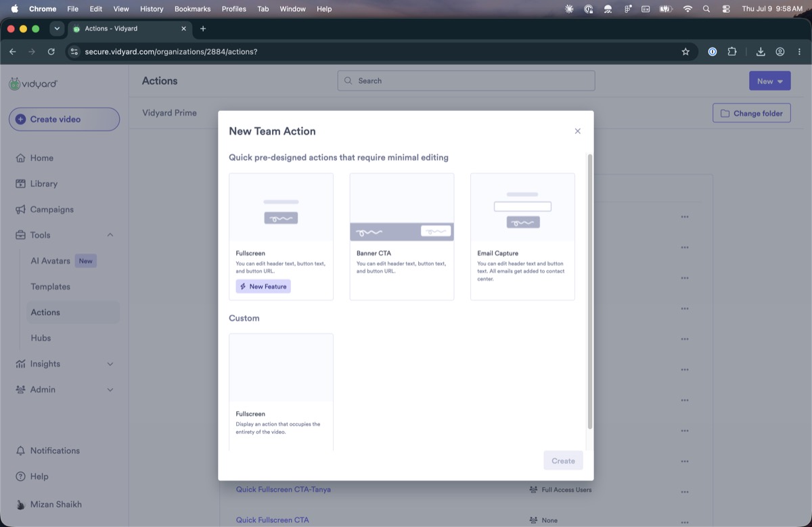Open Templates under Tools
Image resolution: width=812 pixels, height=527 pixels.
[50, 286]
